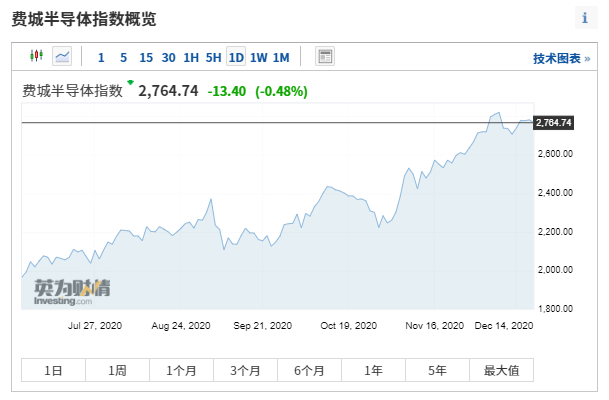The height and width of the screenshot is (400, 609).
Task: Select the 1H interval
Action: pos(191,57)
